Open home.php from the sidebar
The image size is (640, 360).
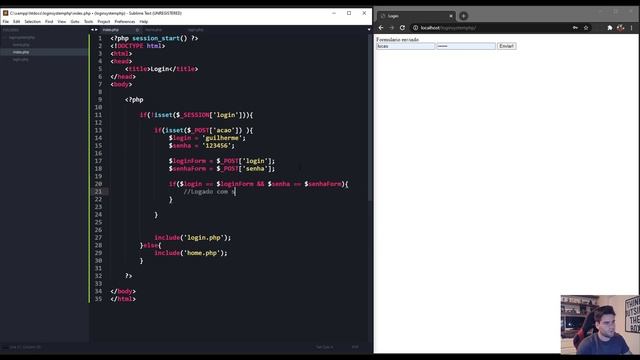pyautogui.click(x=21, y=45)
